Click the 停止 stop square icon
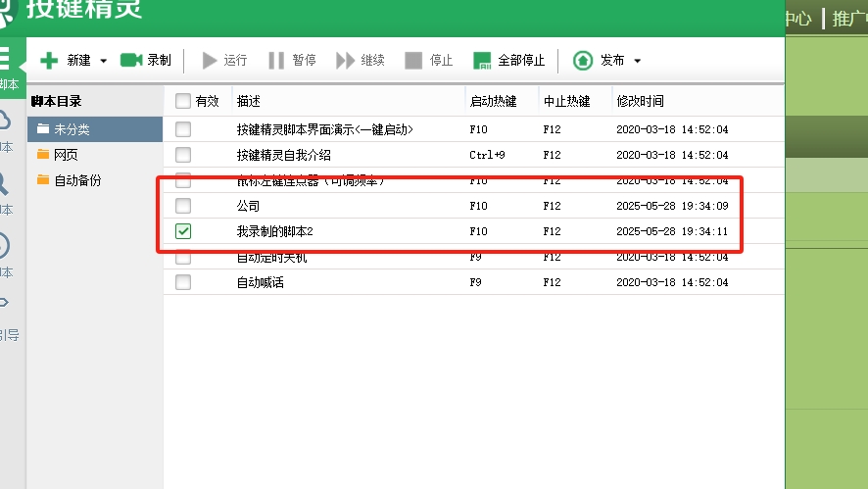Image resolution: width=868 pixels, height=489 pixels. click(x=413, y=61)
